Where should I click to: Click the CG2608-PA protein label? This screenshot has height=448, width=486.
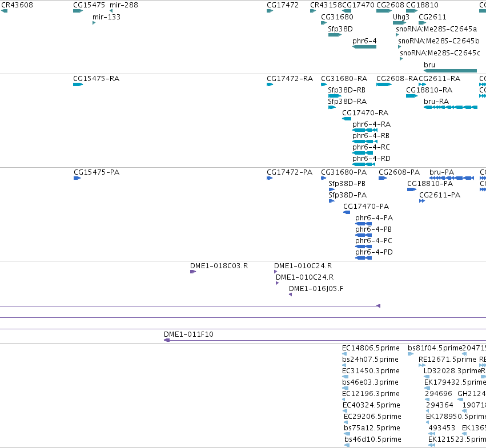point(399,172)
